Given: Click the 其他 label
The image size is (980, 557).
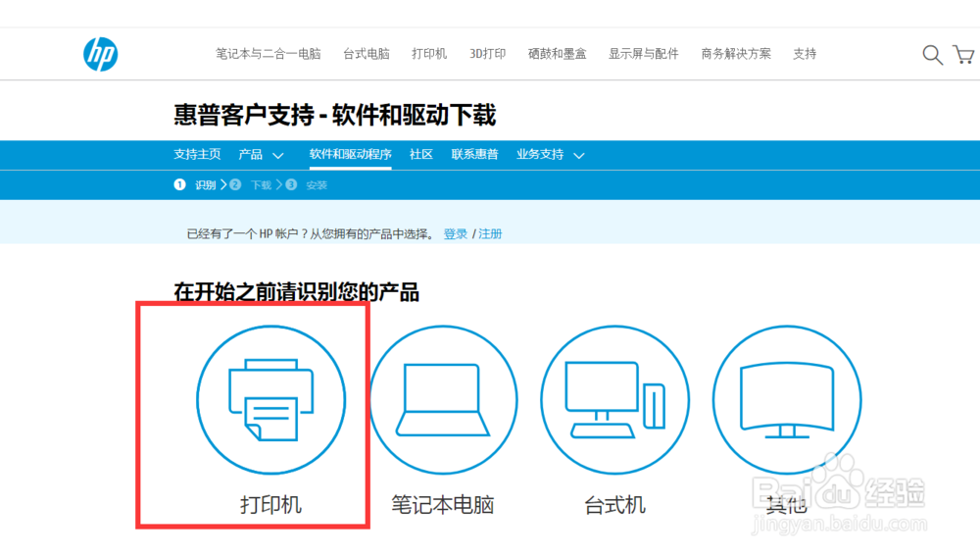Looking at the screenshot, I should click(787, 504).
